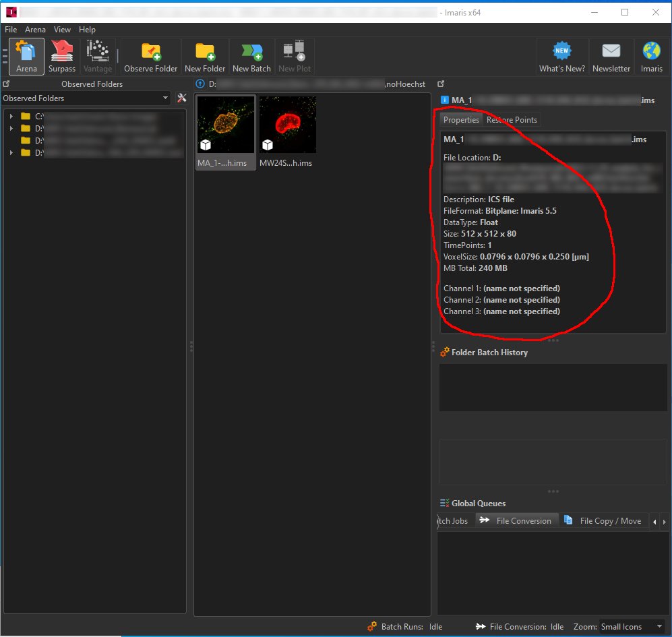
Task: Open the Imaris globe icon
Action: click(652, 56)
